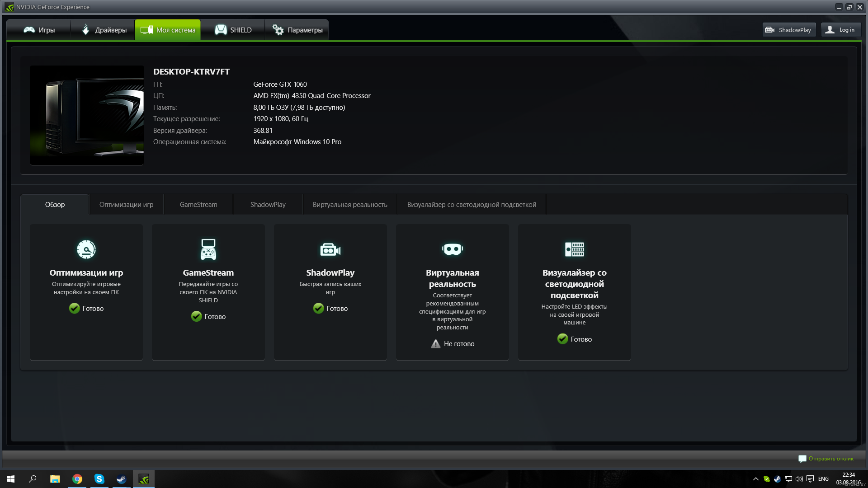Click green check under Оптимизации игр
This screenshot has height=488, width=868.
75,308
